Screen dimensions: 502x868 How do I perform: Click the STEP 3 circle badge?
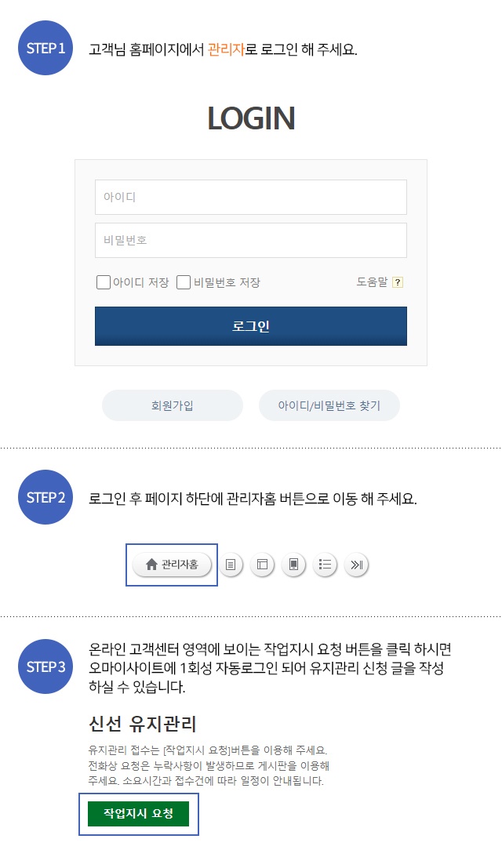click(x=45, y=667)
